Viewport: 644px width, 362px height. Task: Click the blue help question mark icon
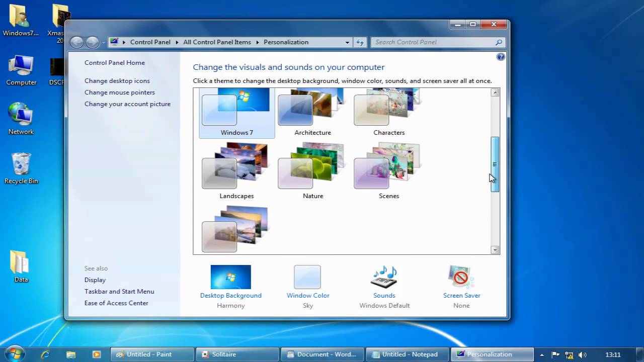click(x=501, y=57)
